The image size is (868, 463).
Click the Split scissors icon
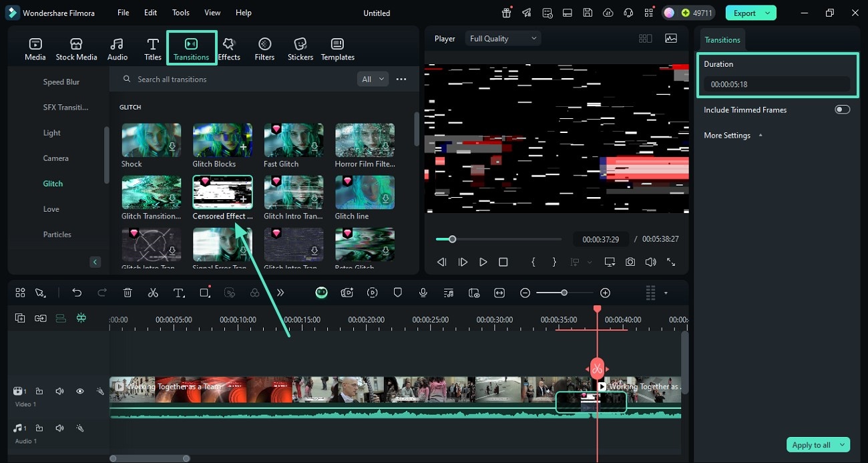coord(153,293)
